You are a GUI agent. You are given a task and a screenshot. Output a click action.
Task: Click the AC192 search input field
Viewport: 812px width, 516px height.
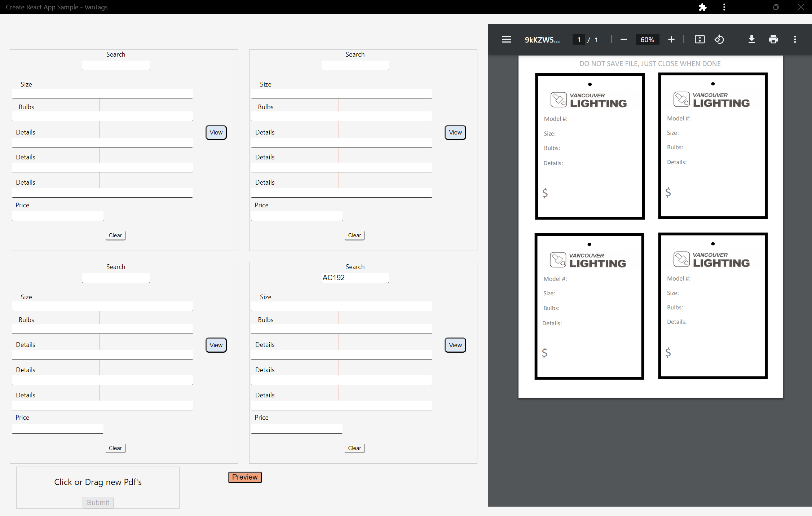click(354, 278)
